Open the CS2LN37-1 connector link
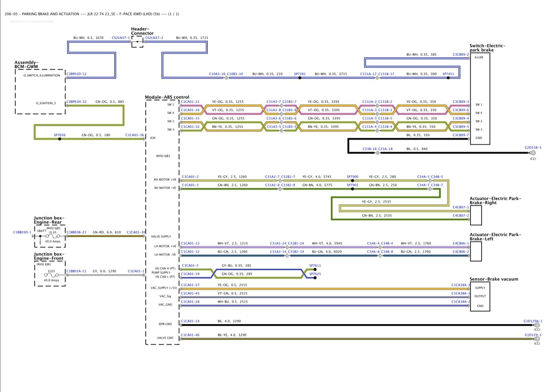Screen dimensions: 555x392 tap(121, 38)
